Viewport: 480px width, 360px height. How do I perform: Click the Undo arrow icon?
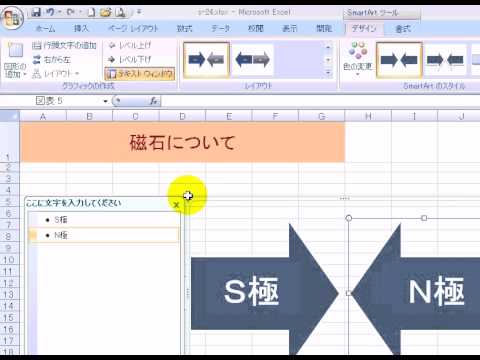tap(50, 13)
